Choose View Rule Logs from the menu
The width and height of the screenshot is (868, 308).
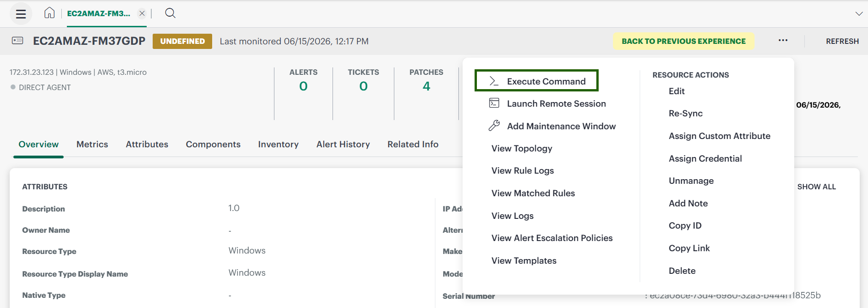point(523,170)
